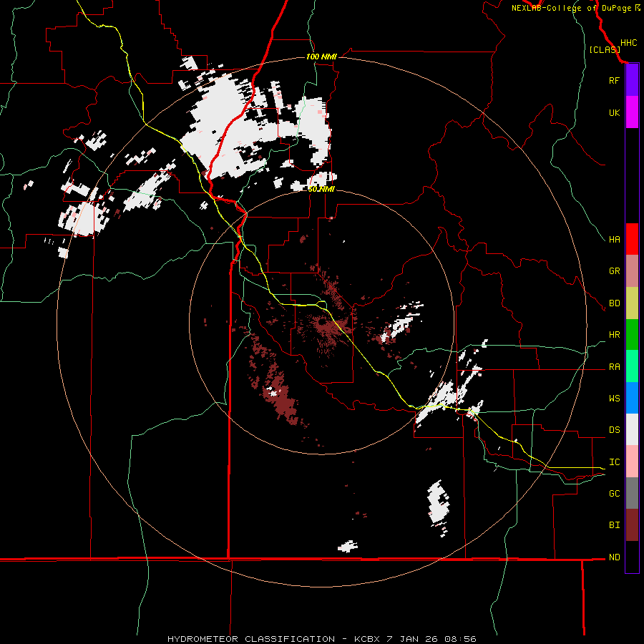Click the BI legend label
This screenshot has height=644, width=644.
[x=614, y=525]
